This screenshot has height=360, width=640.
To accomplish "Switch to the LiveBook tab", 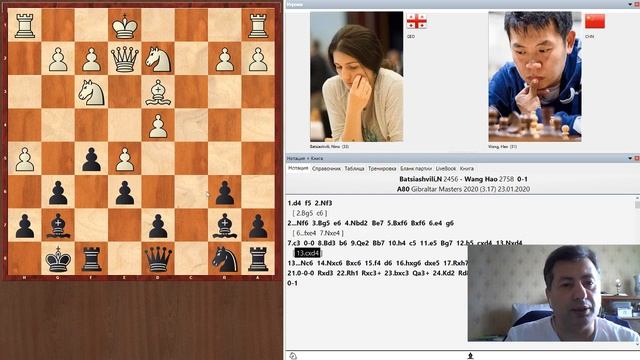I will 445,168.
